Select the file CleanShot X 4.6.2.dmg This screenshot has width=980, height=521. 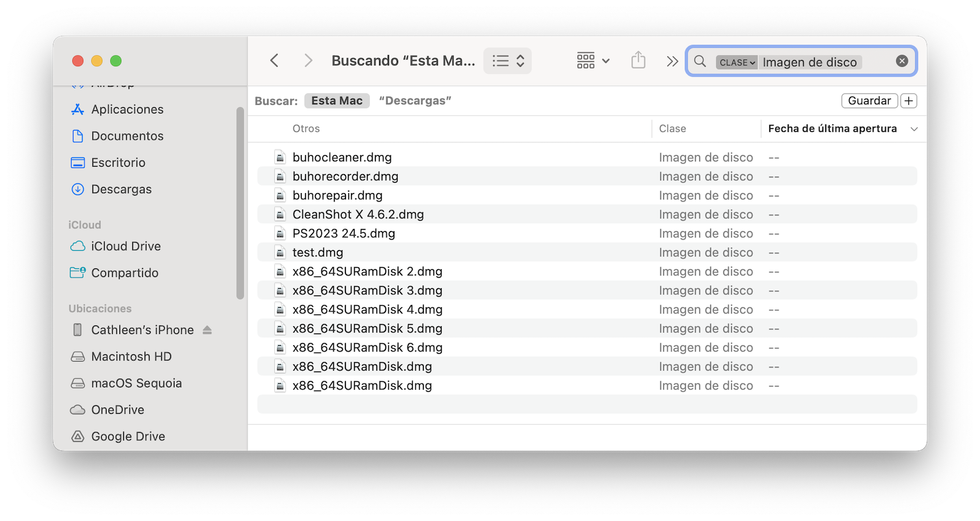358,215
